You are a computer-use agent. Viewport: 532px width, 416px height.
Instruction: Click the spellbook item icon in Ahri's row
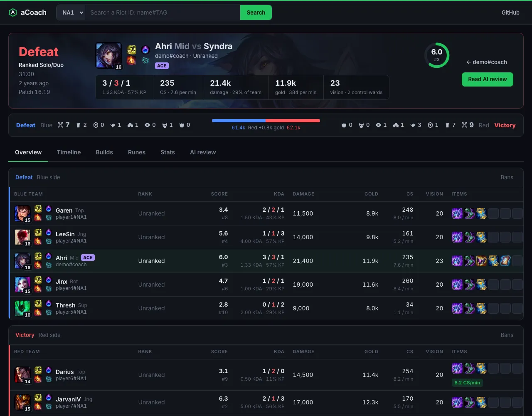pos(505,261)
